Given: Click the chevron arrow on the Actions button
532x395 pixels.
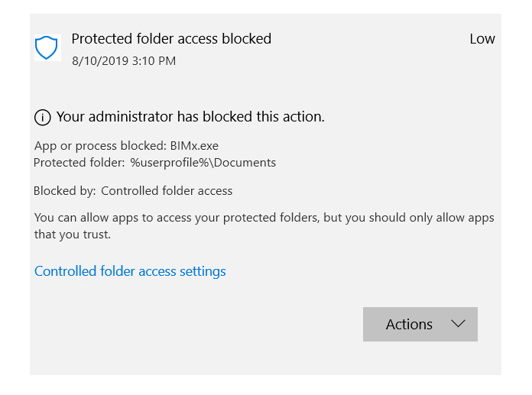Looking at the screenshot, I should [x=458, y=324].
